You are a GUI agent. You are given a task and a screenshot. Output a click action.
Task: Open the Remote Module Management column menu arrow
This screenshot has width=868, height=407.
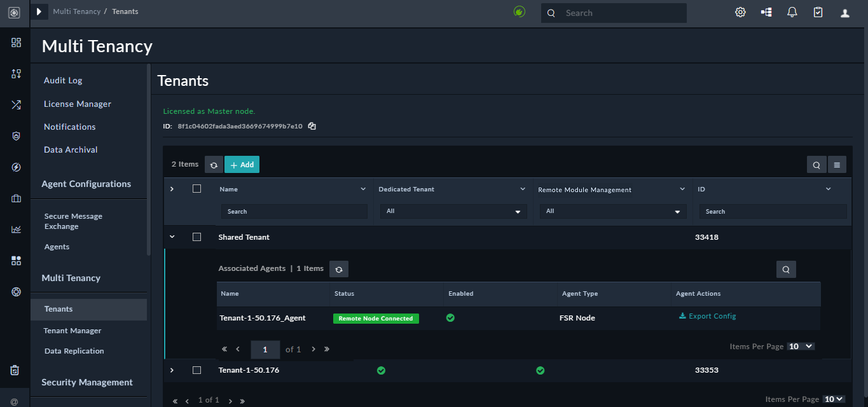pyautogui.click(x=682, y=189)
